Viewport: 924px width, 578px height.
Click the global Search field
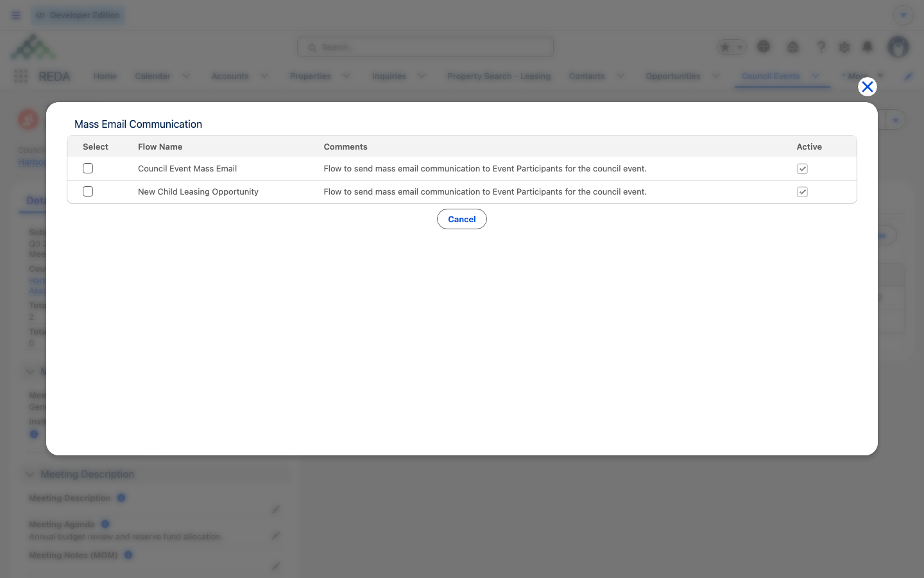(425, 47)
